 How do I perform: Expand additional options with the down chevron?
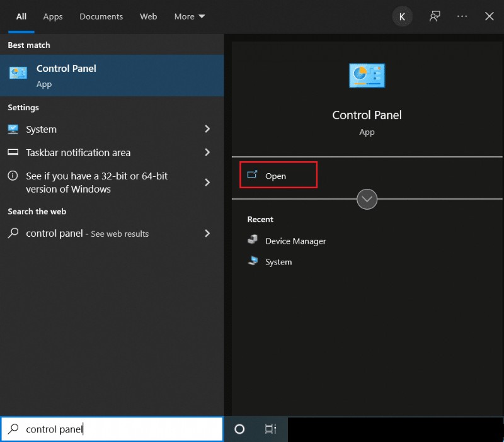coord(367,199)
